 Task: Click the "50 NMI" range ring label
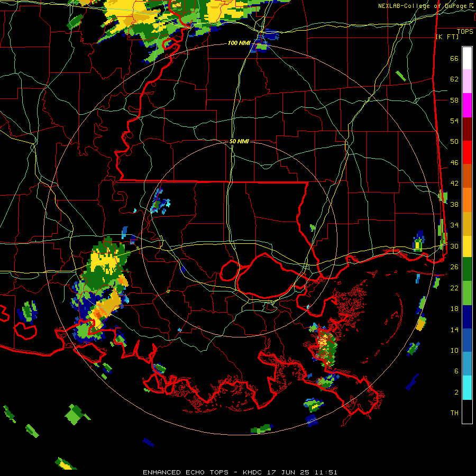coord(239,141)
